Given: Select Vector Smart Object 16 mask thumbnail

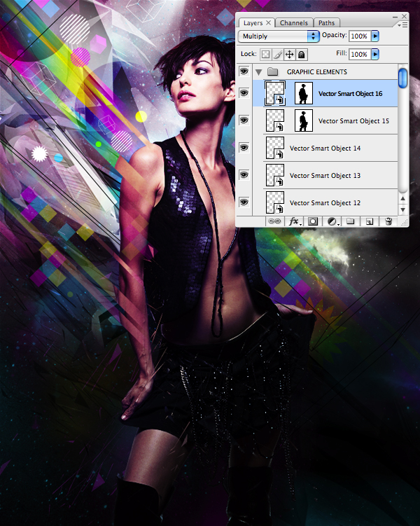Looking at the screenshot, I should coord(304,93).
